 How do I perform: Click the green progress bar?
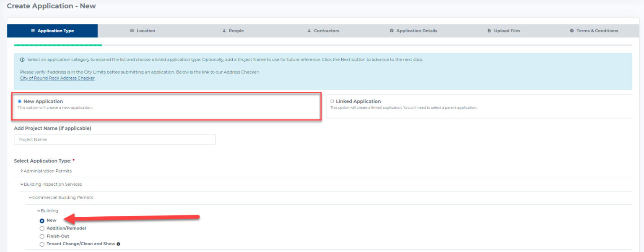click(x=58, y=45)
